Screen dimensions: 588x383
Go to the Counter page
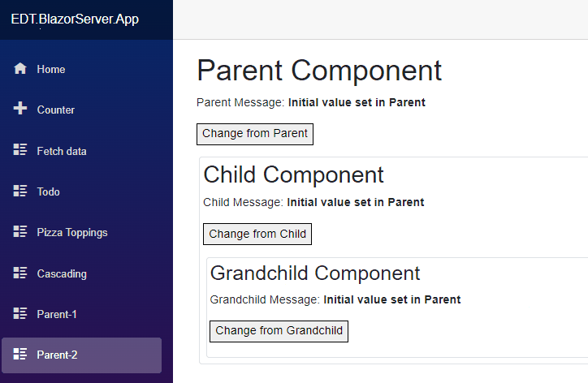[82, 110]
